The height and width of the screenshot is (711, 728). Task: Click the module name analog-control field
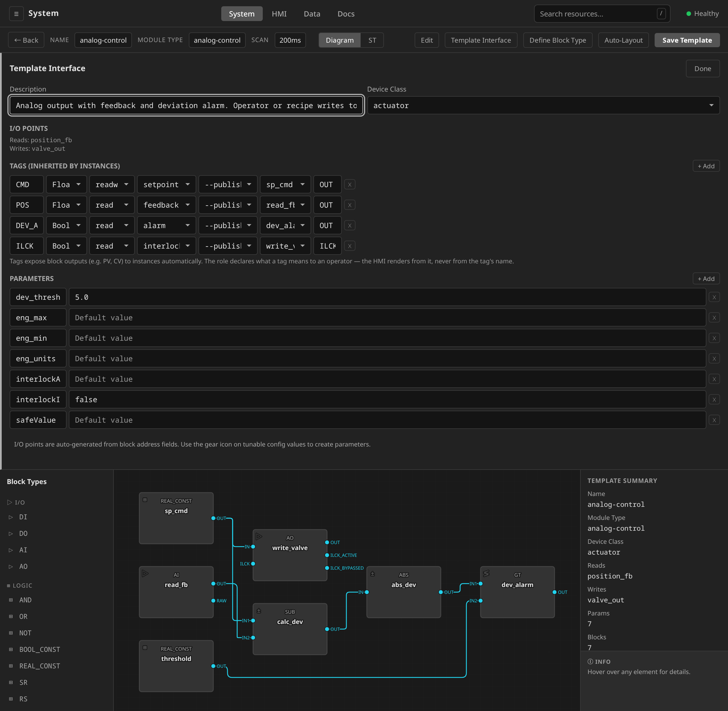[x=103, y=40]
